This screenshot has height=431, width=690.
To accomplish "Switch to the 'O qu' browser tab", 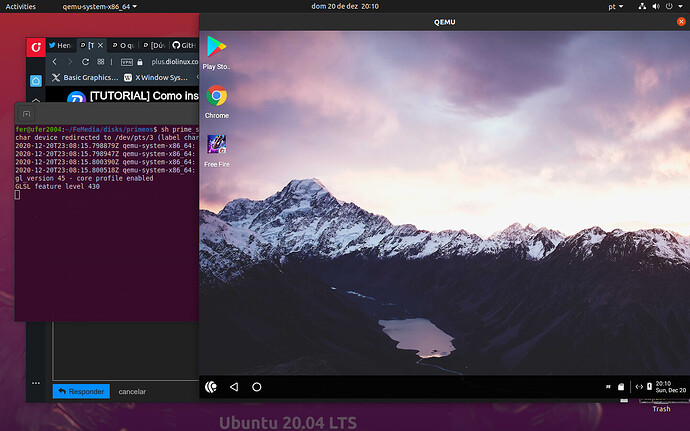I will 123,45.
